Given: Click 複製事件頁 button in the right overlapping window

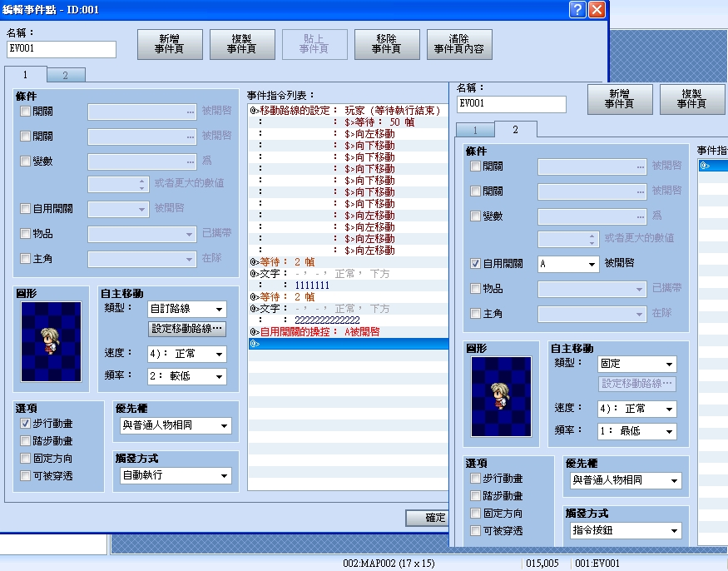Looking at the screenshot, I should (691, 99).
